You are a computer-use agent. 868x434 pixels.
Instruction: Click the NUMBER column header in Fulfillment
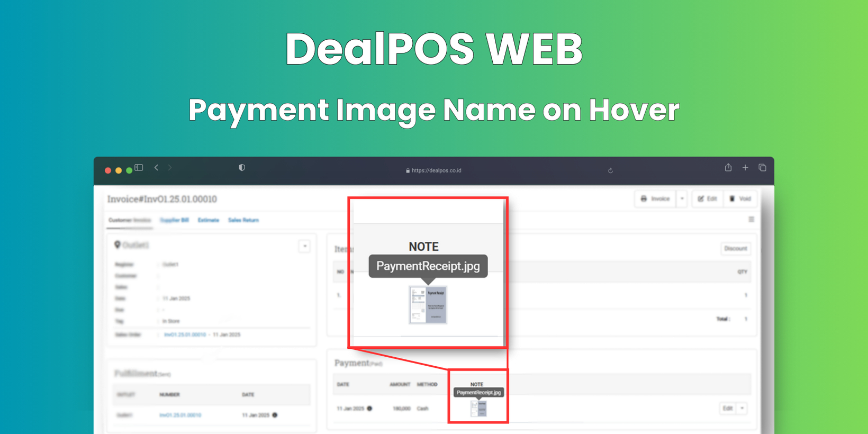click(169, 395)
